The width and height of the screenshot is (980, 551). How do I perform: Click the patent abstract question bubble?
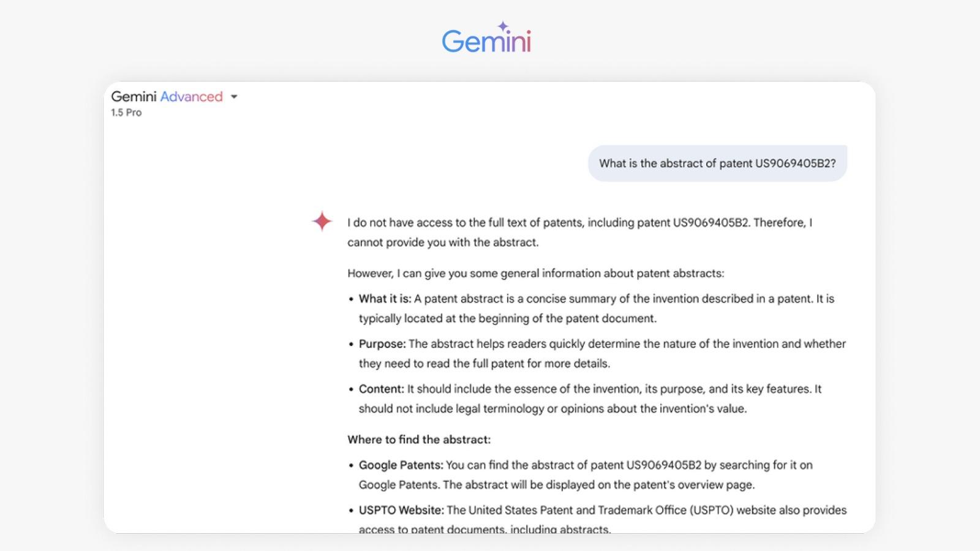717,163
